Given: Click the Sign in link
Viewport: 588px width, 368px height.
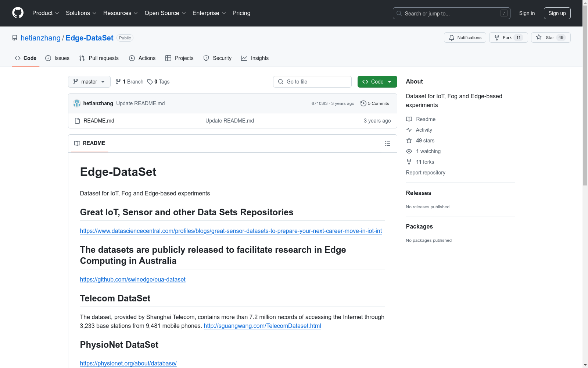Looking at the screenshot, I should 527,13.
